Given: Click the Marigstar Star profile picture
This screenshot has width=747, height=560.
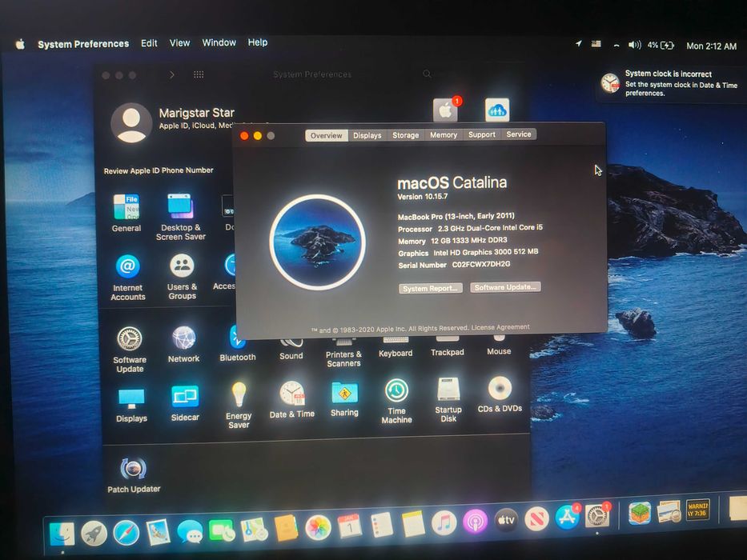Looking at the screenshot, I should click(131, 123).
